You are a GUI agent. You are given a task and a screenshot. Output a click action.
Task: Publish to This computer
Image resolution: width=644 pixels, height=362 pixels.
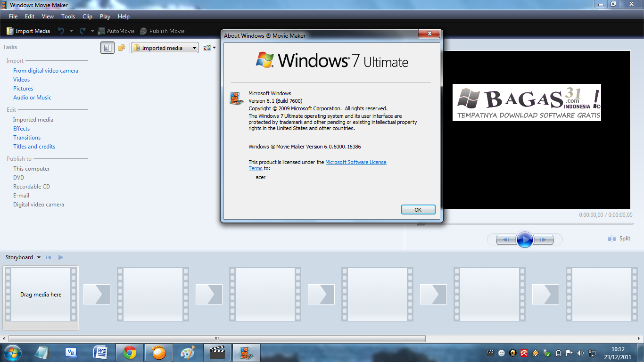(31, 169)
